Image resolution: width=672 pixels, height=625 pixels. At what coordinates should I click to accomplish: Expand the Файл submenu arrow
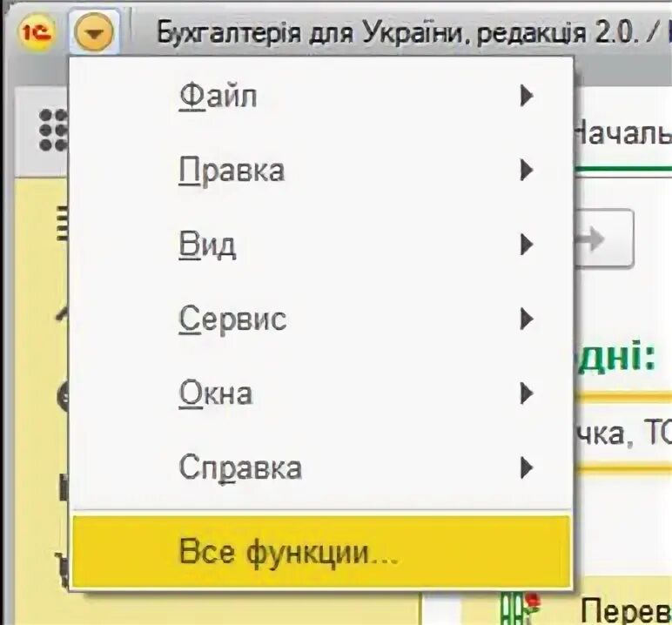pos(527,96)
